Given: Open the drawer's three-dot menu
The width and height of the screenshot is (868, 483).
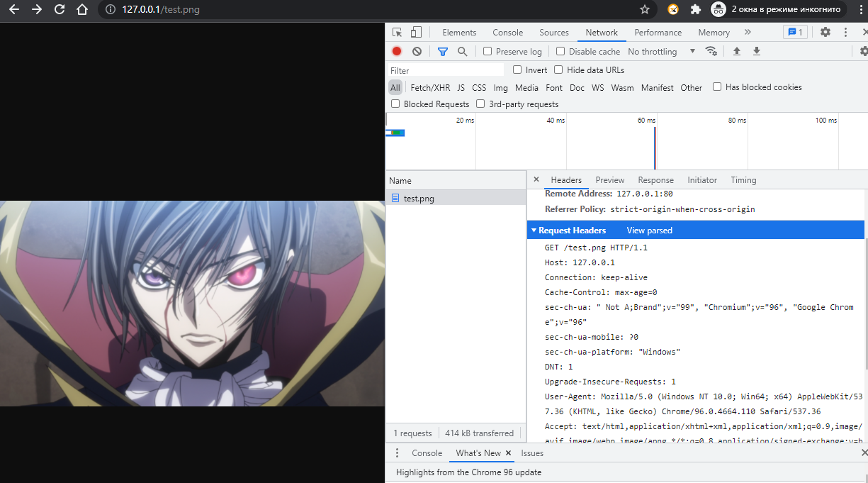Looking at the screenshot, I should [396, 453].
